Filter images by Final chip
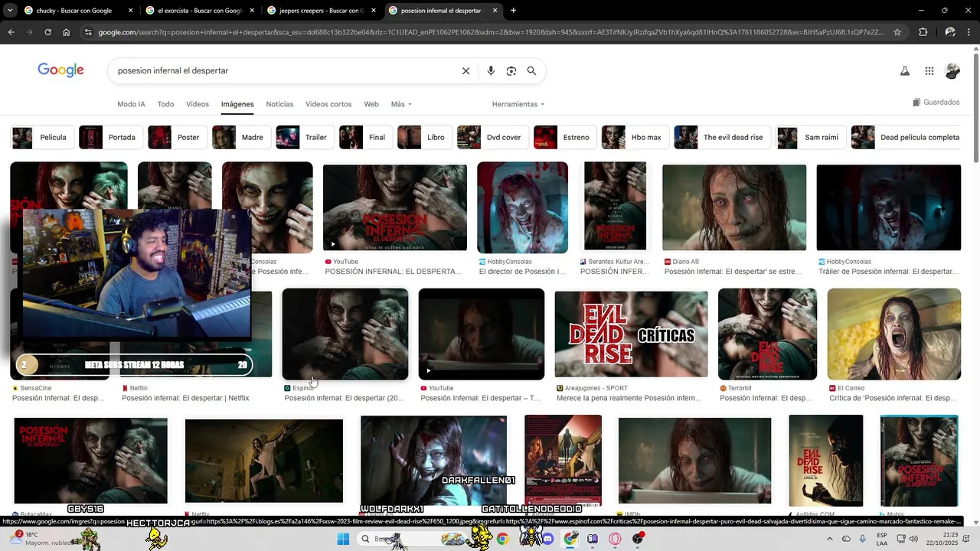 [365, 137]
